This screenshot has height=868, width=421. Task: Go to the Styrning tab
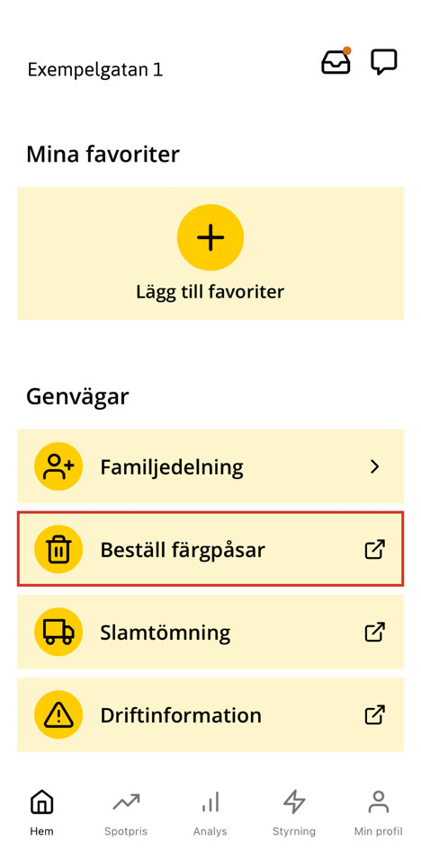294,812
